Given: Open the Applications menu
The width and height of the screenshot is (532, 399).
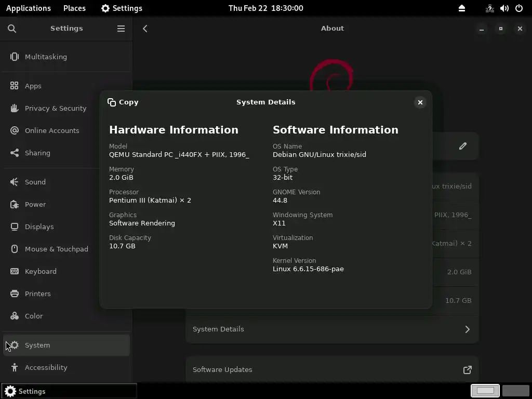Looking at the screenshot, I should 29,8.
